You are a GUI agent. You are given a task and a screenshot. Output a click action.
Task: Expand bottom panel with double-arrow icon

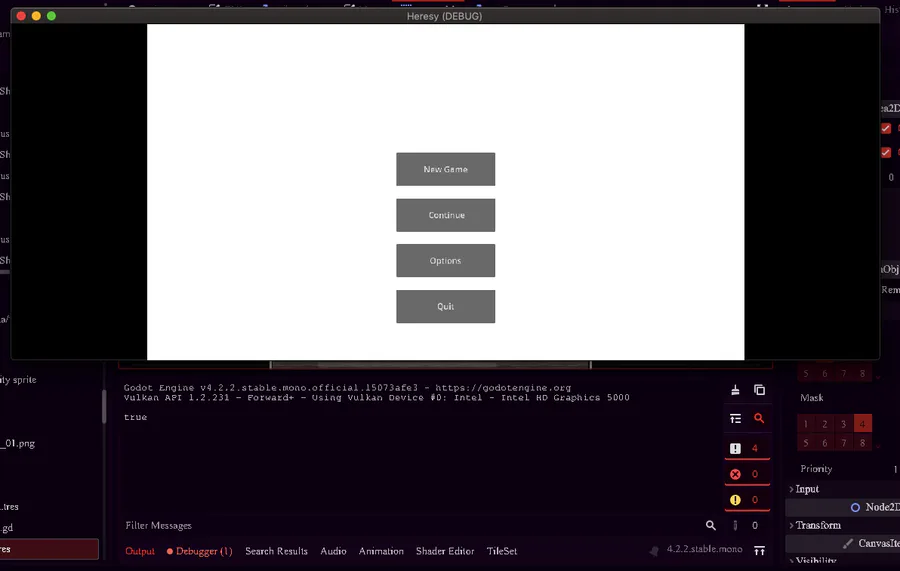click(759, 551)
